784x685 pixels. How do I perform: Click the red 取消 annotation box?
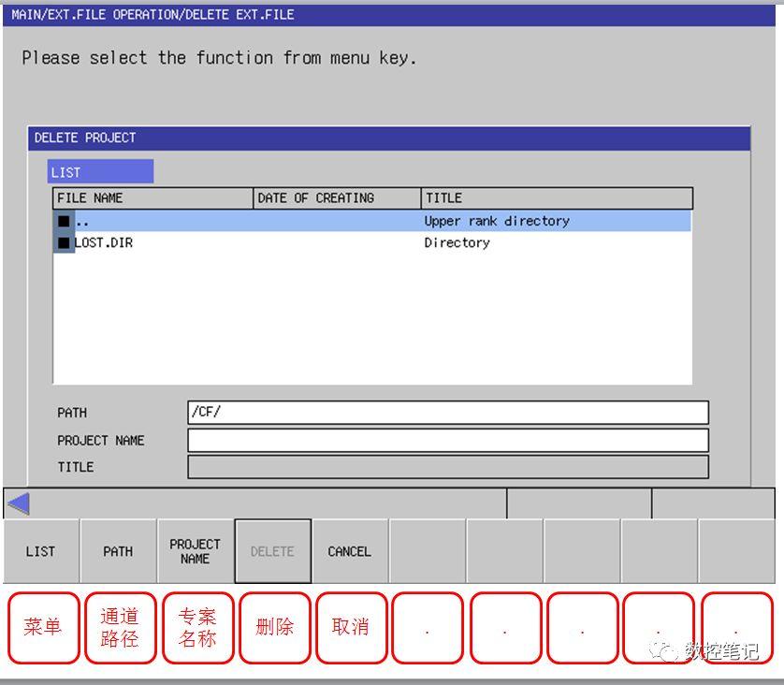[352, 628]
